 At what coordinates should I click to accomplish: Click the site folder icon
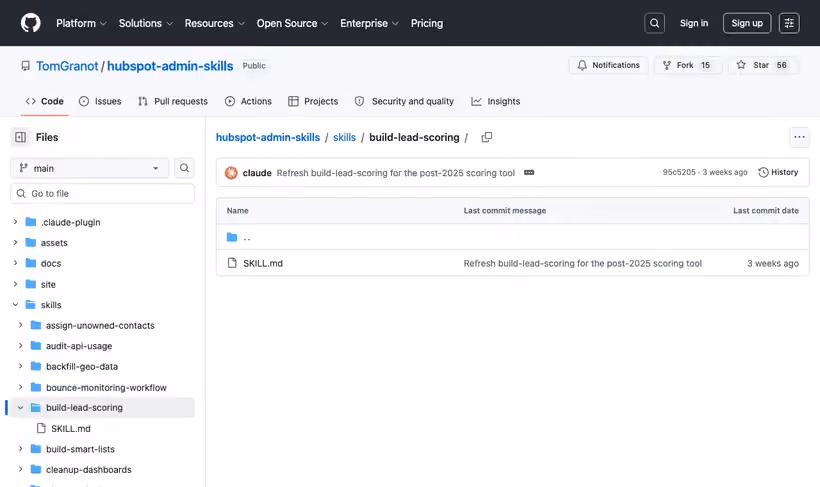[x=31, y=284]
